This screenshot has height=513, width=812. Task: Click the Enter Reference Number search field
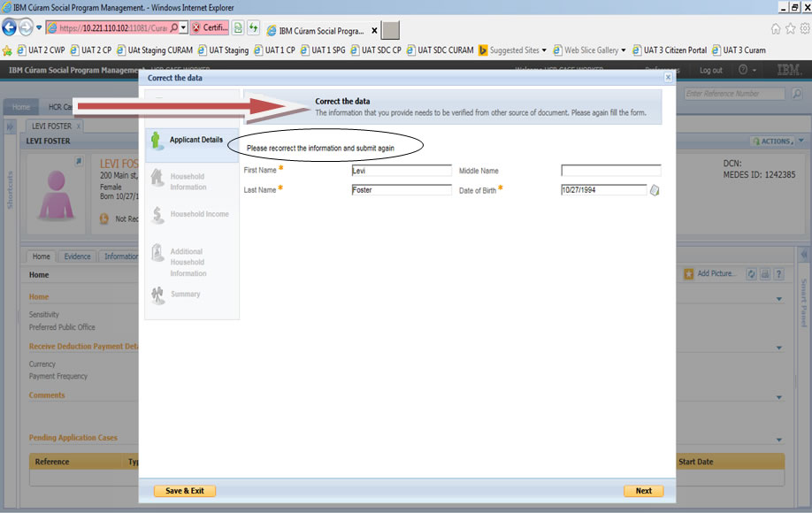(x=734, y=94)
